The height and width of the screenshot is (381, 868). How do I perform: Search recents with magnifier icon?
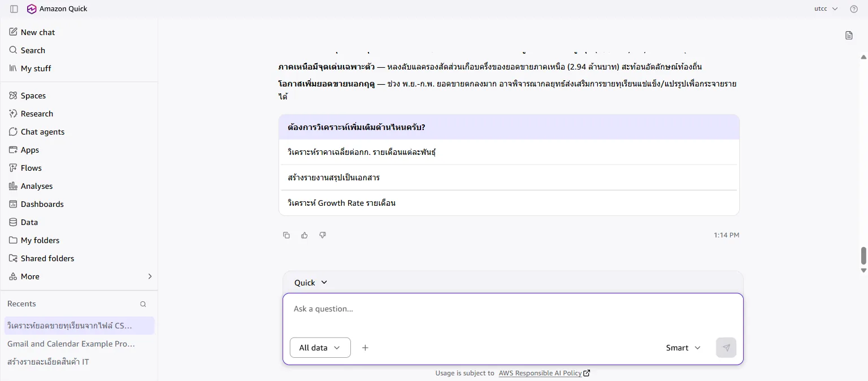pos(143,304)
